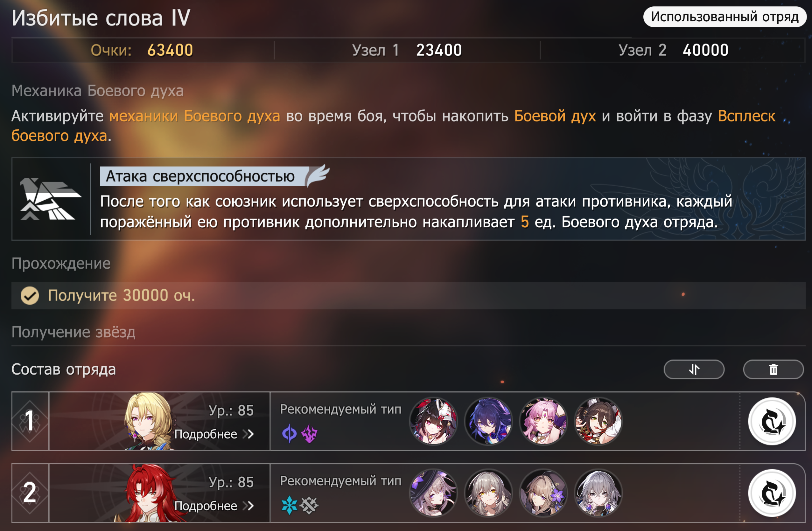The width and height of the screenshot is (812, 531).
Task: Open the механики Боевого духа link
Action: [194, 116]
